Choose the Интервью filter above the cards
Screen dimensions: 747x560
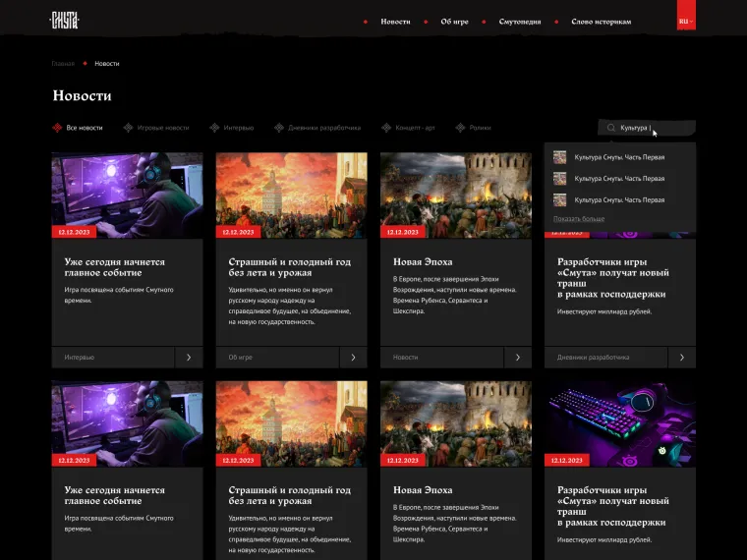point(239,128)
